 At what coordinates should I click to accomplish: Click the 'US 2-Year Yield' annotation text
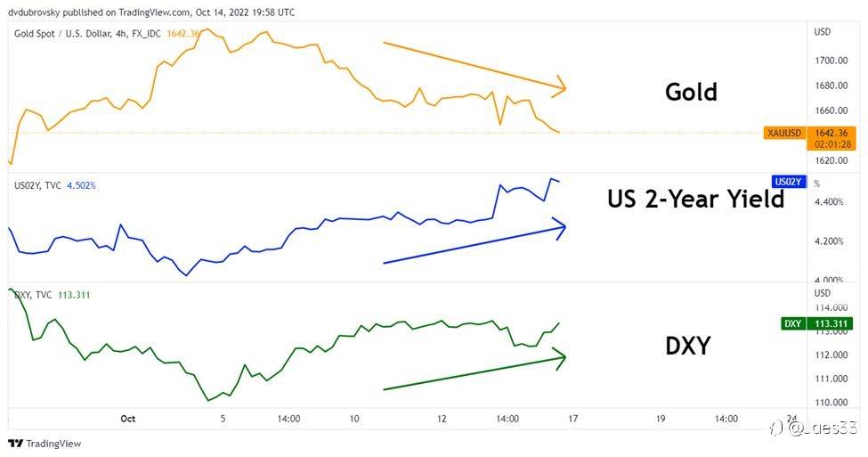(695, 200)
